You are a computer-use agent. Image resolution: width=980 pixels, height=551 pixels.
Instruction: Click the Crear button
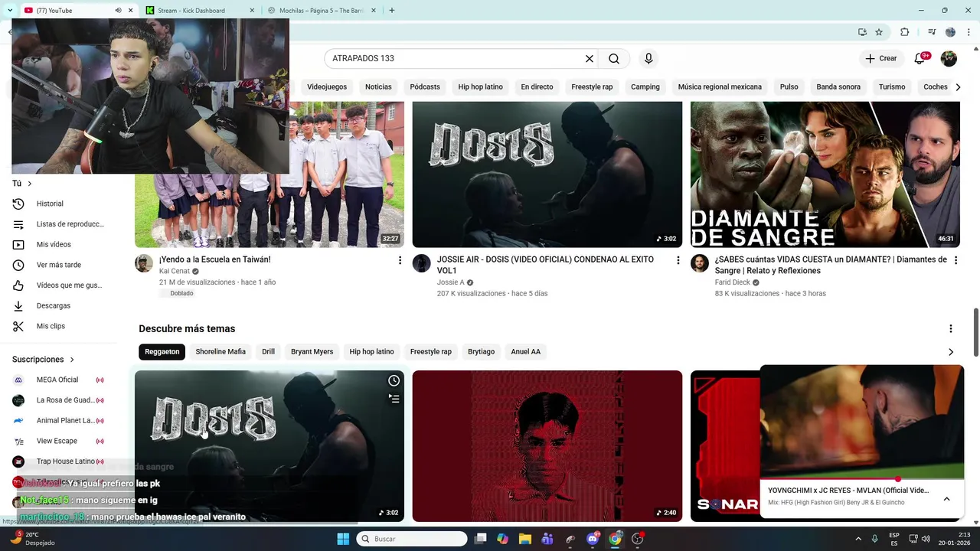pos(880,58)
